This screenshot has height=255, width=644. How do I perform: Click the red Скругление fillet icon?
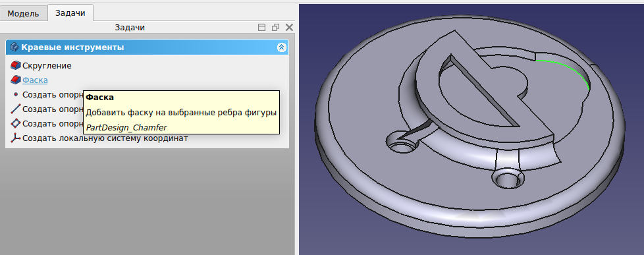16,65
